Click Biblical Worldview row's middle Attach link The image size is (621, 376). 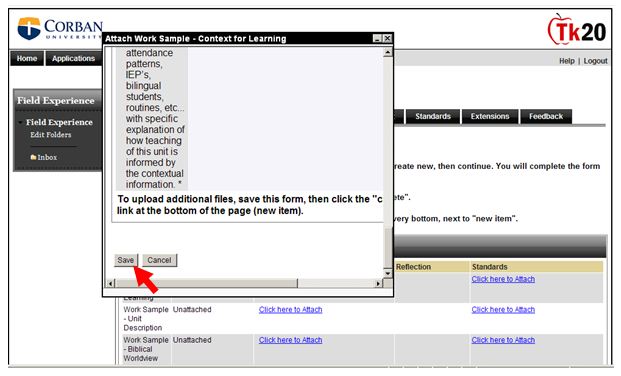[290, 340]
